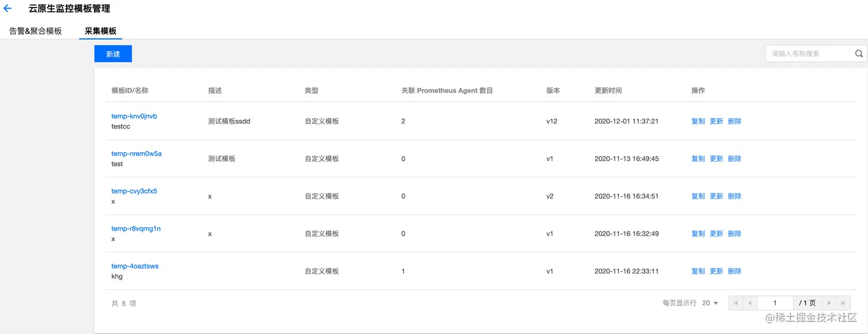
Task: Go to last page pagination icon
Action: pos(843,303)
